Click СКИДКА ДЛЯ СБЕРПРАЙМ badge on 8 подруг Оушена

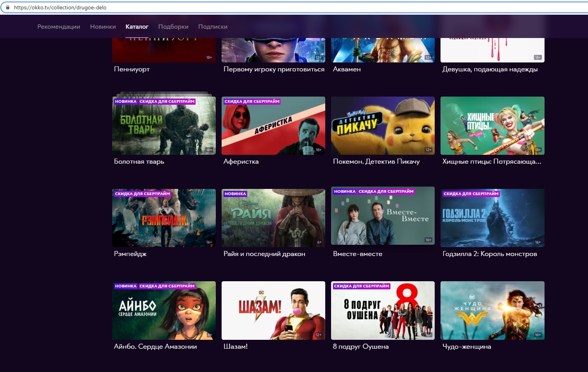pos(361,286)
